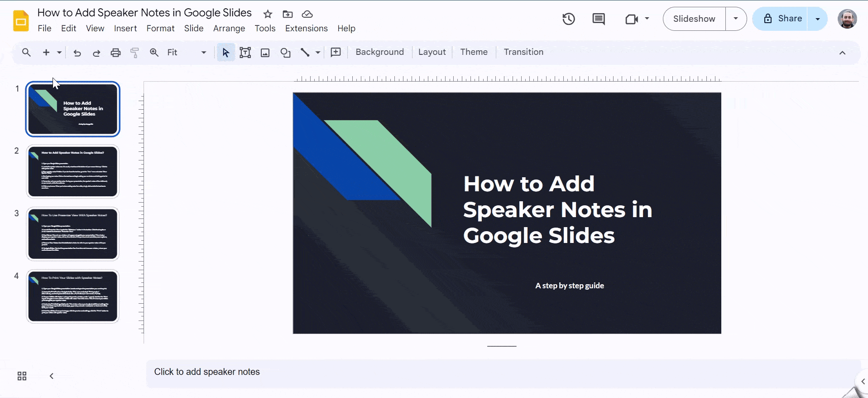Collapse the filmstrip panel arrow

pos(52,376)
